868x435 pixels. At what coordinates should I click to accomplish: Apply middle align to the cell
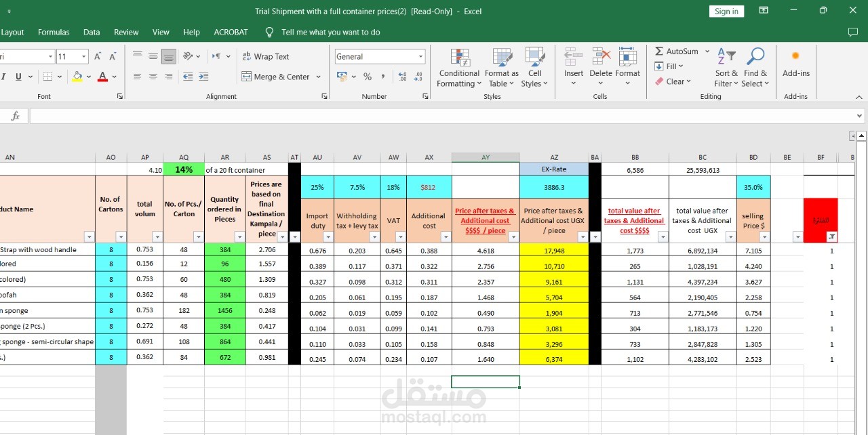(153, 56)
